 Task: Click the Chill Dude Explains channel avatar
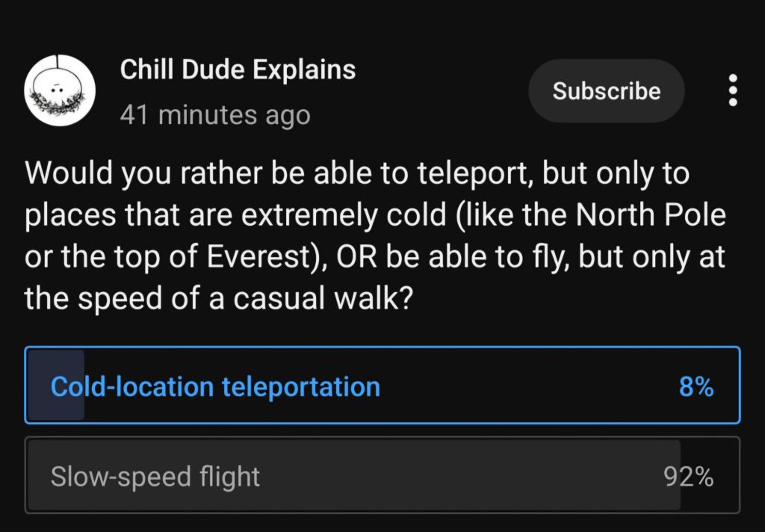click(x=60, y=90)
